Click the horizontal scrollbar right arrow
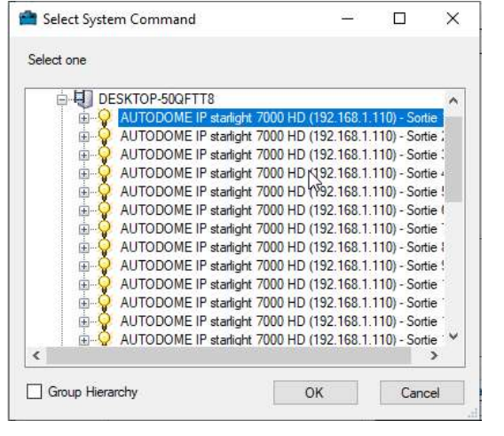Image resolution: width=504 pixels, height=436 pixels. point(434,355)
